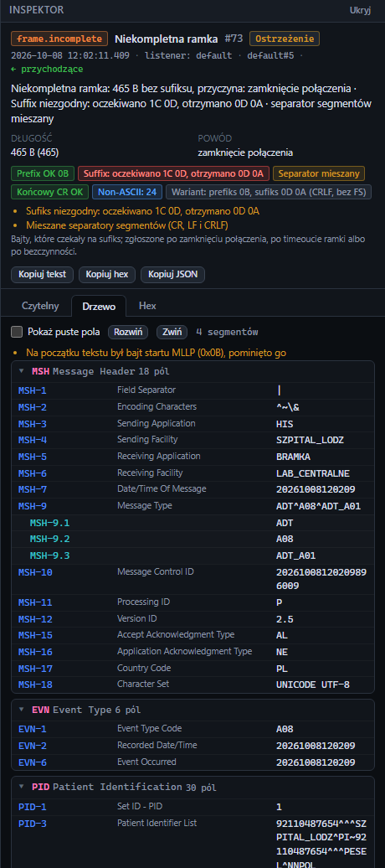Select the MSH-16 Application Acknowledgment Type row

coord(193,652)
